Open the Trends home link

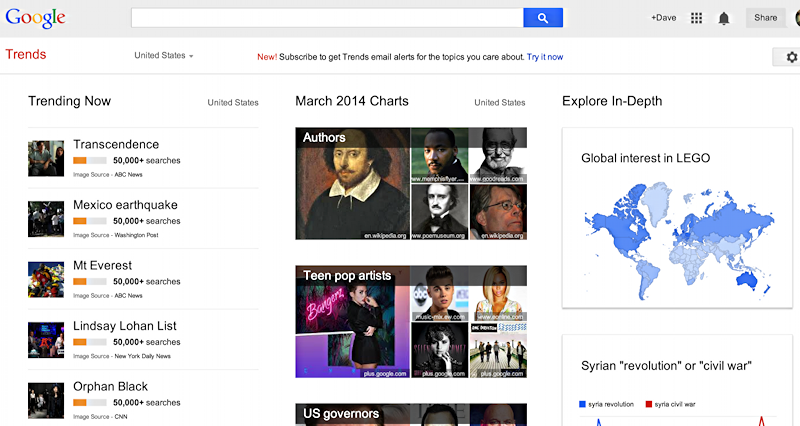[26, 55]
